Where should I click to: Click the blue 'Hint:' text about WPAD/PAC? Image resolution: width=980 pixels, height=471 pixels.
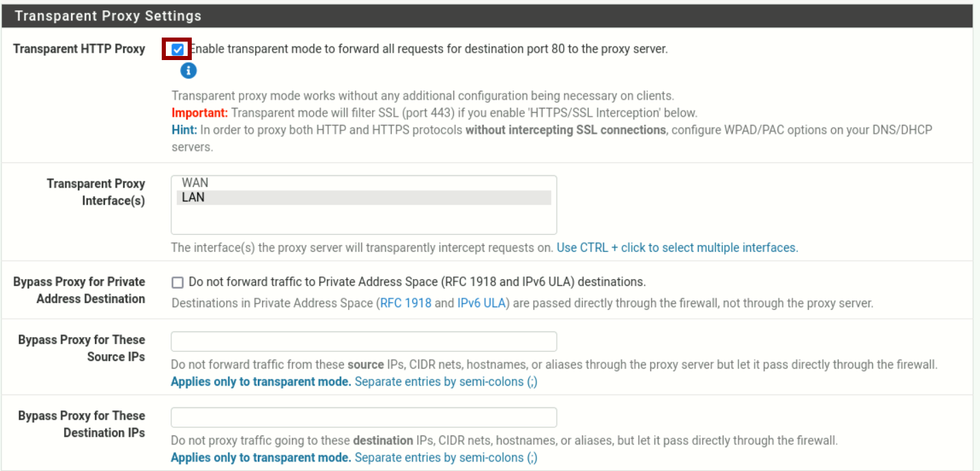[x=184, y=130]
